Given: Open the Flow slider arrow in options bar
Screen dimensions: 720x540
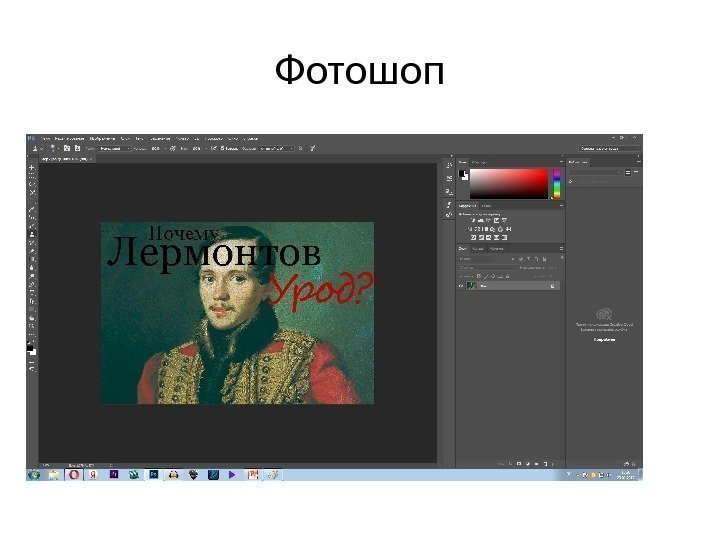Looking at the screenshot, I should coord(206,148).
